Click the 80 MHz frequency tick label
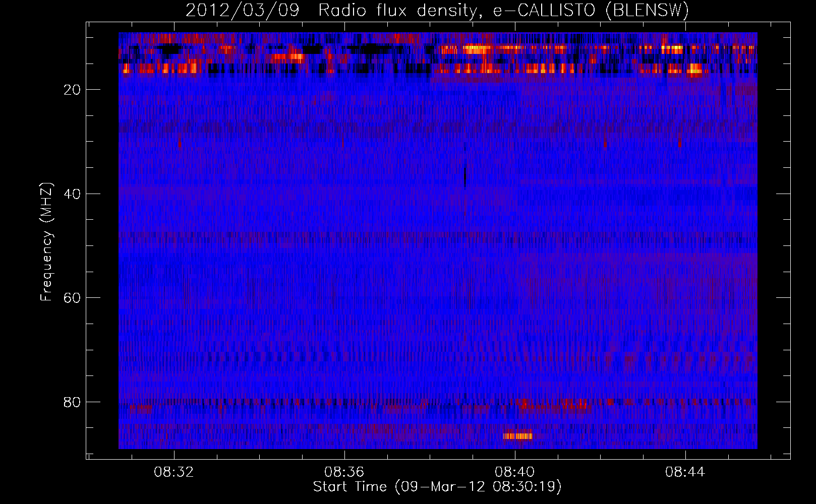Screen dimensions: 816x504 72,402
